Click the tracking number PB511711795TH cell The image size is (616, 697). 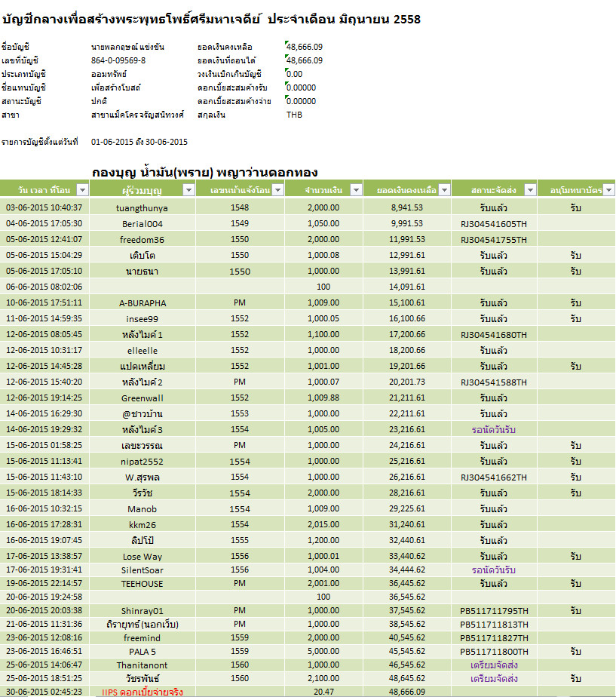pyautogui.click(x=494, y=610)
